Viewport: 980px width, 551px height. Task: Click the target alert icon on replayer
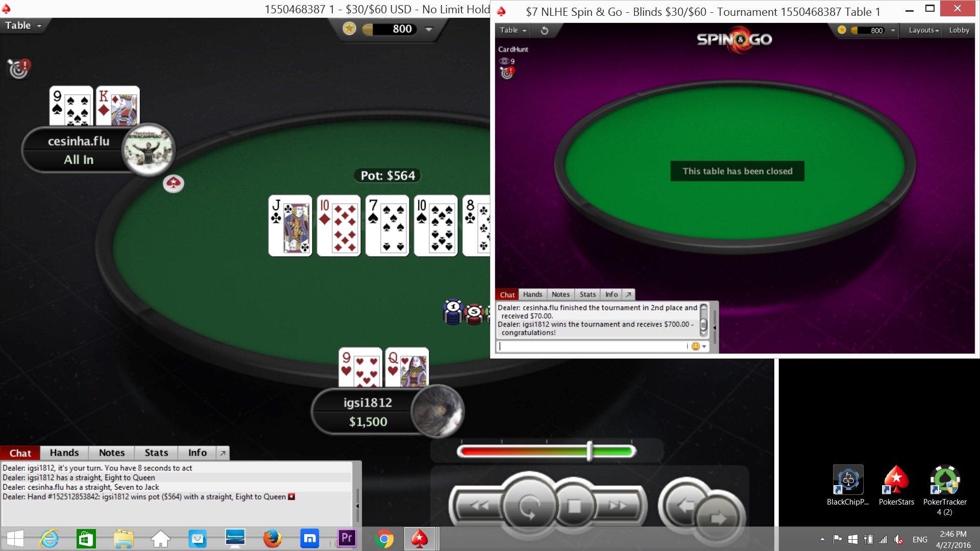click(x=19, y=68)
